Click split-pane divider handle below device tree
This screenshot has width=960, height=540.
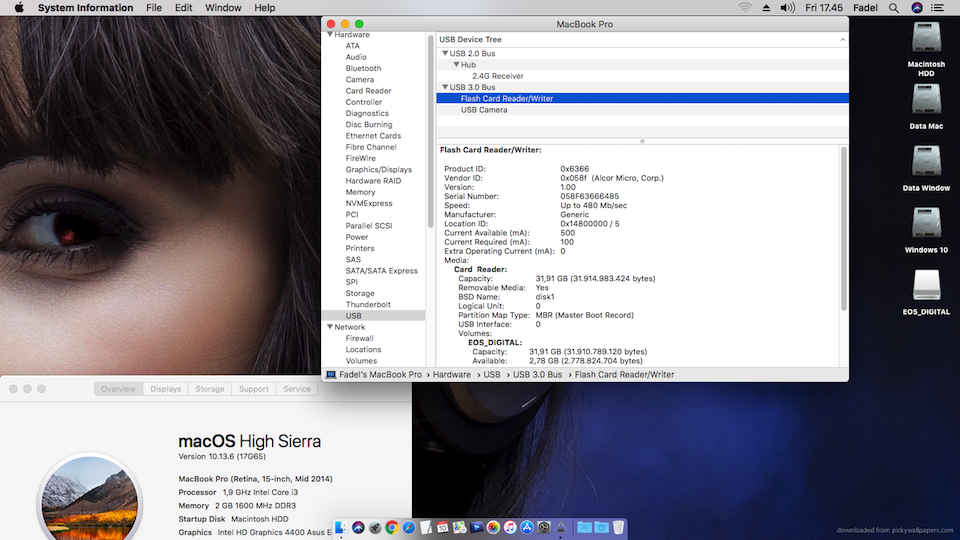coord(642,141)
